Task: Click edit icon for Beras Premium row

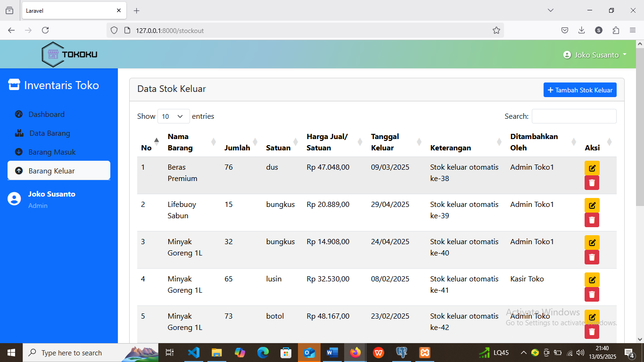Action: point(592,168)
